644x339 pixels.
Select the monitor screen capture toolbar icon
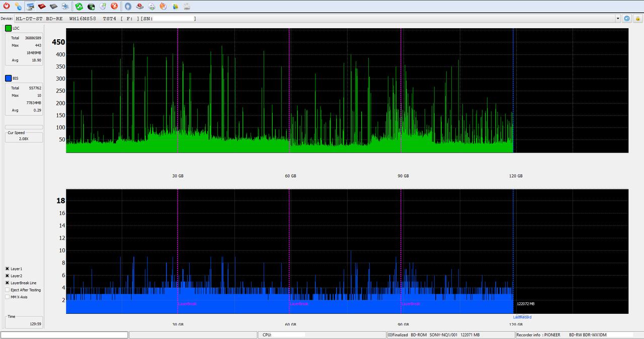(x=30, y=6)
